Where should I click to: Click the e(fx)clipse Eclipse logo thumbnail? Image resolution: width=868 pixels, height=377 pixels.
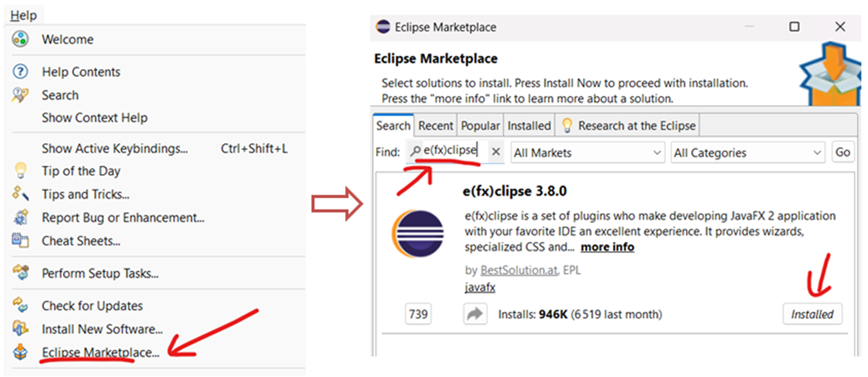tap(419, 234)
